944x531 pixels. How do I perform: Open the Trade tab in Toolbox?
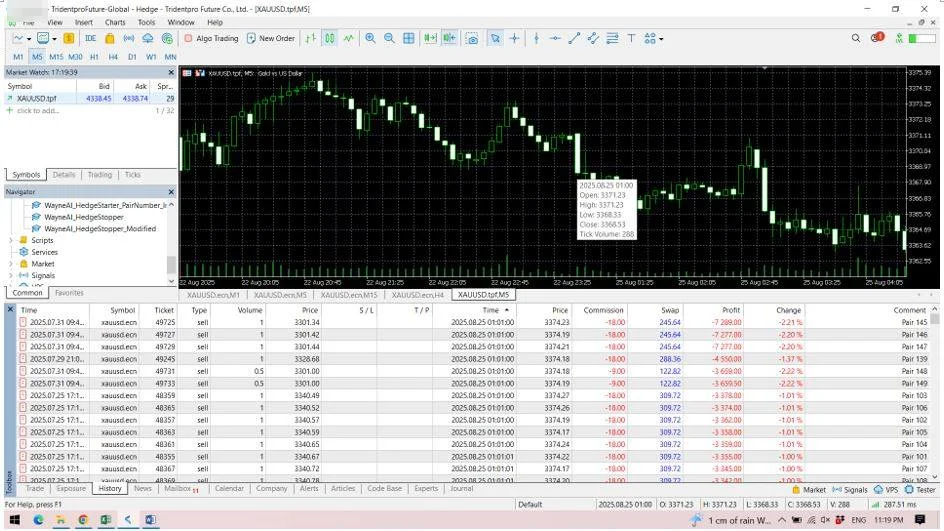pos(35,488)
